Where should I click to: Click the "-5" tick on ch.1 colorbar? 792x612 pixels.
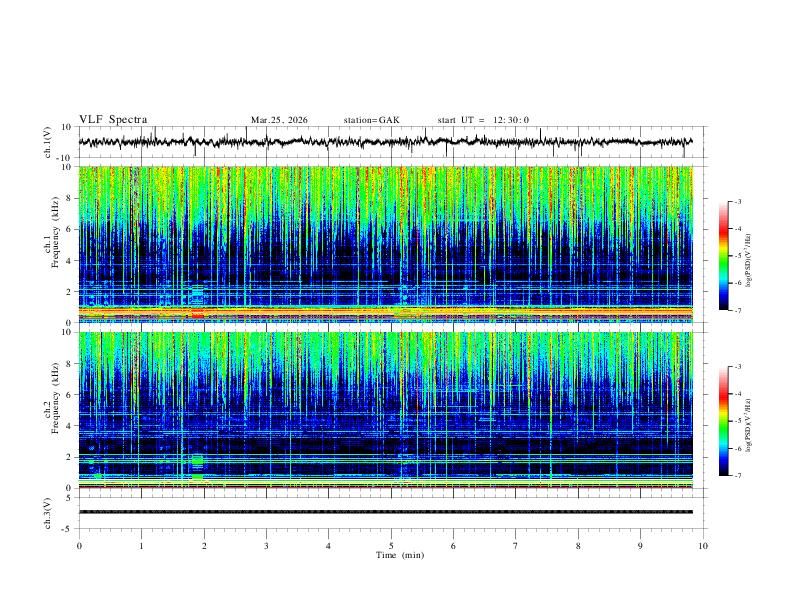[x=737, y=256]
